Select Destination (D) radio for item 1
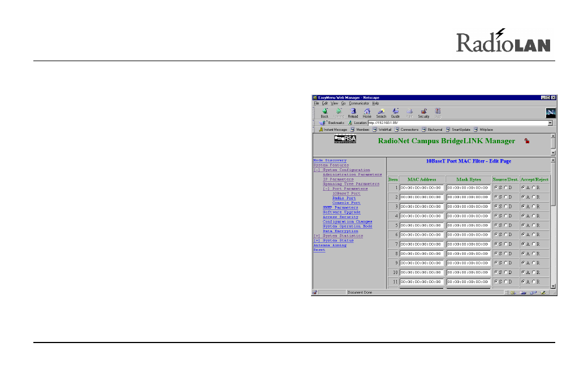The width and height of the screenshot is (588, 381). pyautogui.click(x=505, y=187)
